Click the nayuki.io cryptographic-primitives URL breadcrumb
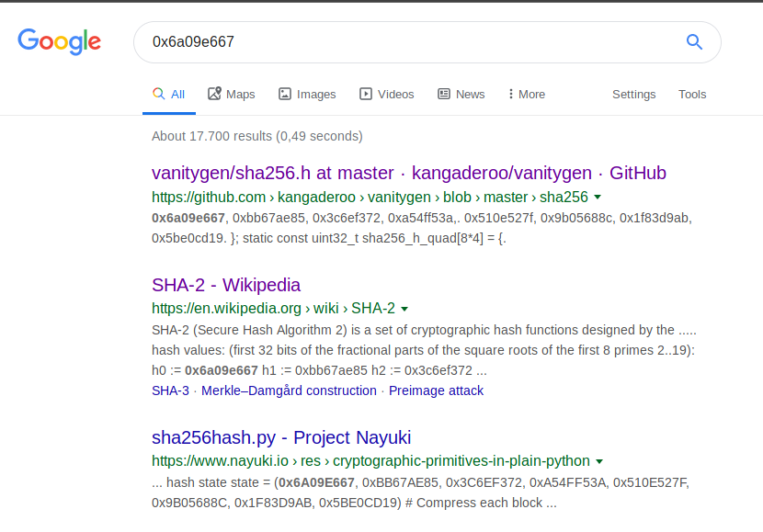763x532 pixels. coord(370,461)
